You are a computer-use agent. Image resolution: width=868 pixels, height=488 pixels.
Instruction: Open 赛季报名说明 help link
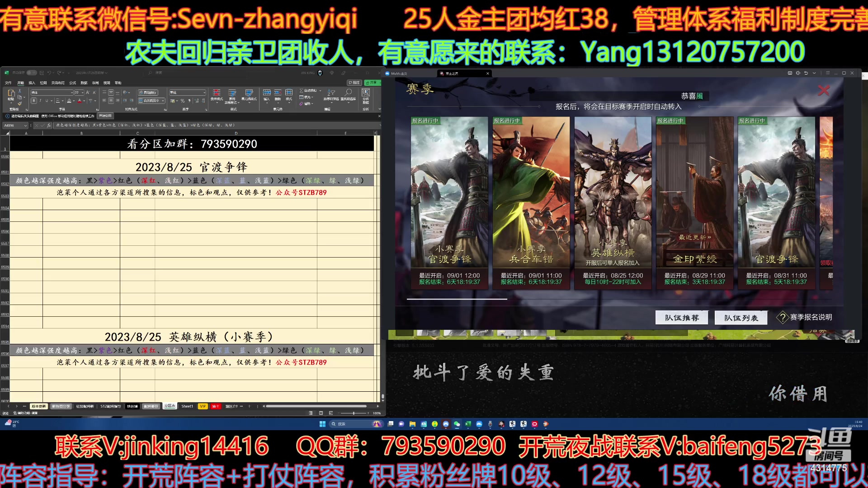pos(805,317)
